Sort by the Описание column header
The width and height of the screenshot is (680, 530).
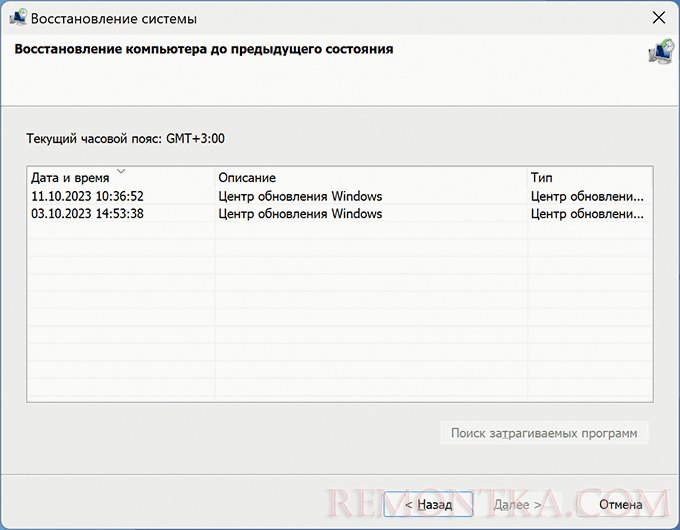371,177
